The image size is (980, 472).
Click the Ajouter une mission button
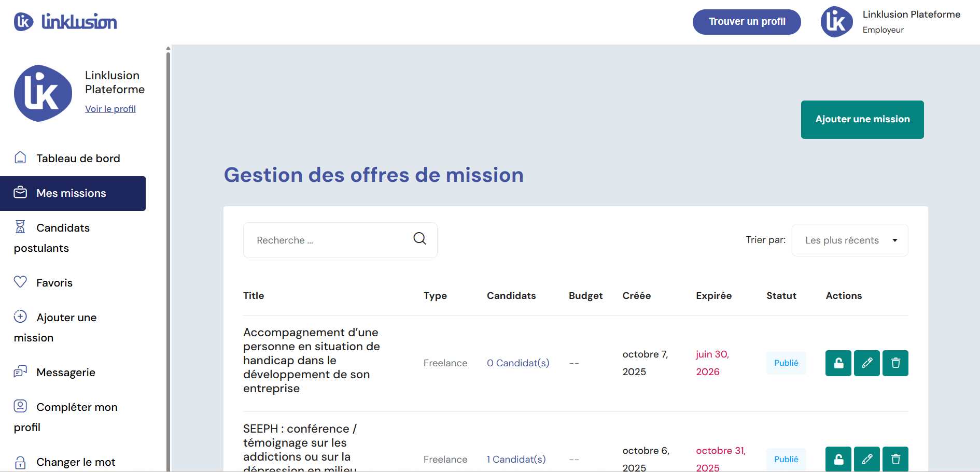pos(862,119)
